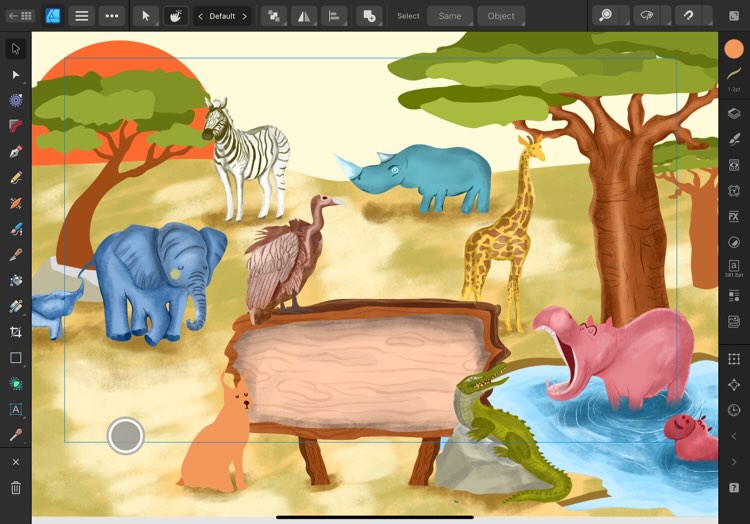This screenshot has height=524, width=750.
Task: Select the Pen tool
Action: [x=16, y=152]
